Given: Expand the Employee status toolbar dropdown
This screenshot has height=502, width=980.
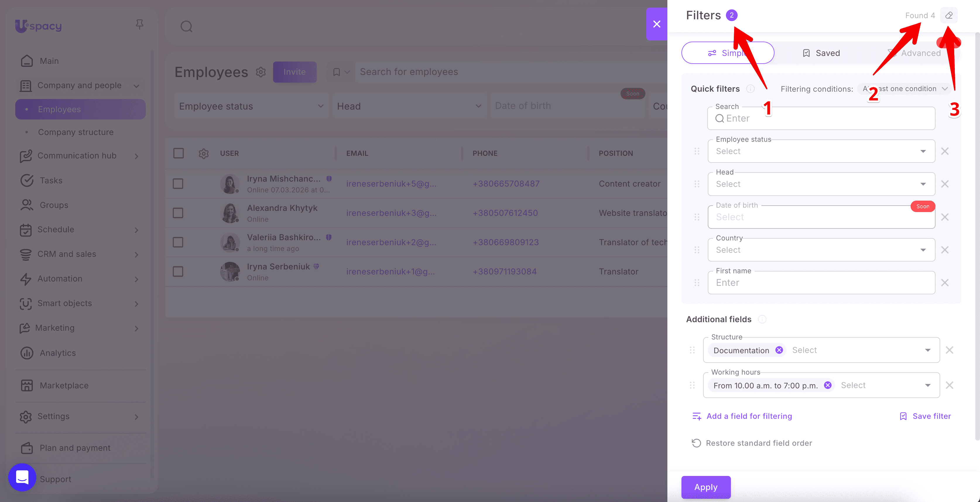Looking at the screenshot, I should (252, 106).
